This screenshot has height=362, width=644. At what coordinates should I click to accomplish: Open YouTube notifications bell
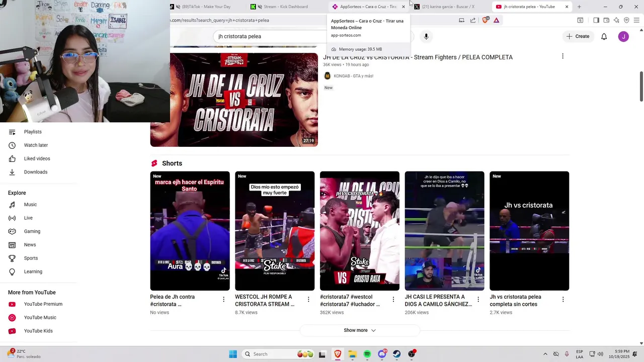tap(604, 36)
